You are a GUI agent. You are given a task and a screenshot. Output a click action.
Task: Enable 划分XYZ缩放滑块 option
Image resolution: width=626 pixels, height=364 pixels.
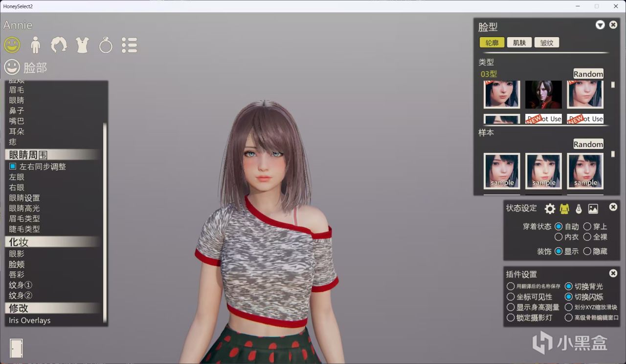point(569,307)
